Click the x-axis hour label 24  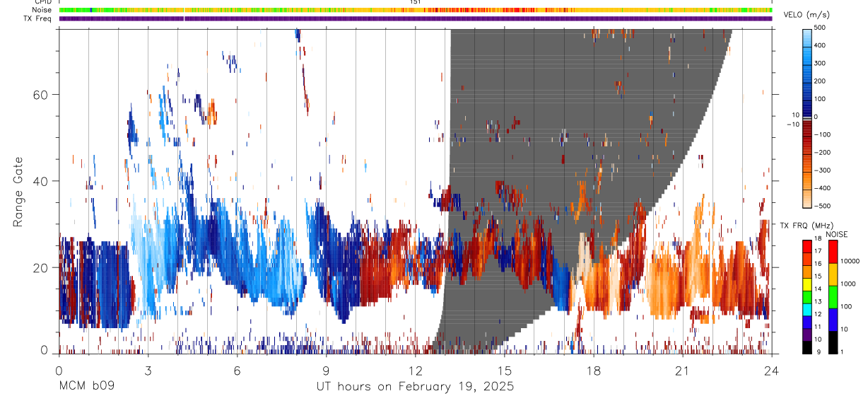[x=771, y=370]
